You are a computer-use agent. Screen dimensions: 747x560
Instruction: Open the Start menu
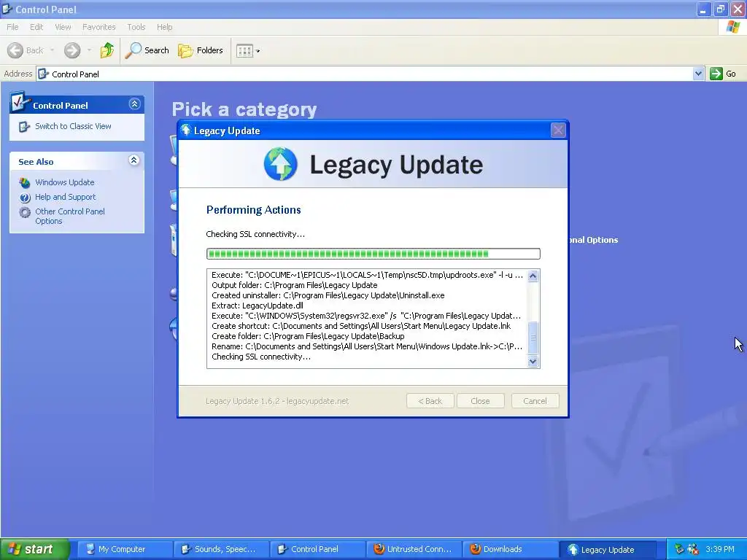coord(35,549)
